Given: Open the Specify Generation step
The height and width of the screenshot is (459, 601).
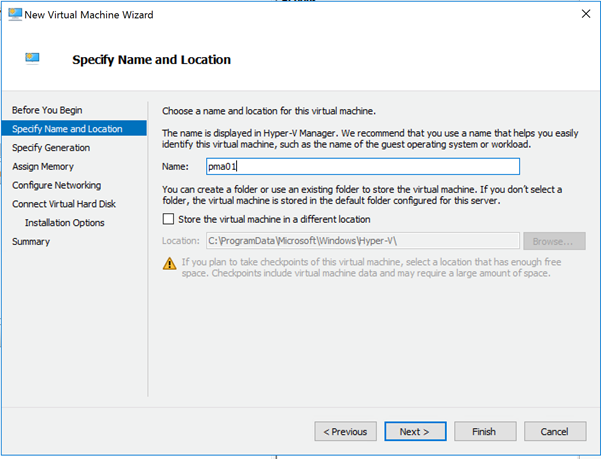Looking at the screenshot, I should (51, 148).
